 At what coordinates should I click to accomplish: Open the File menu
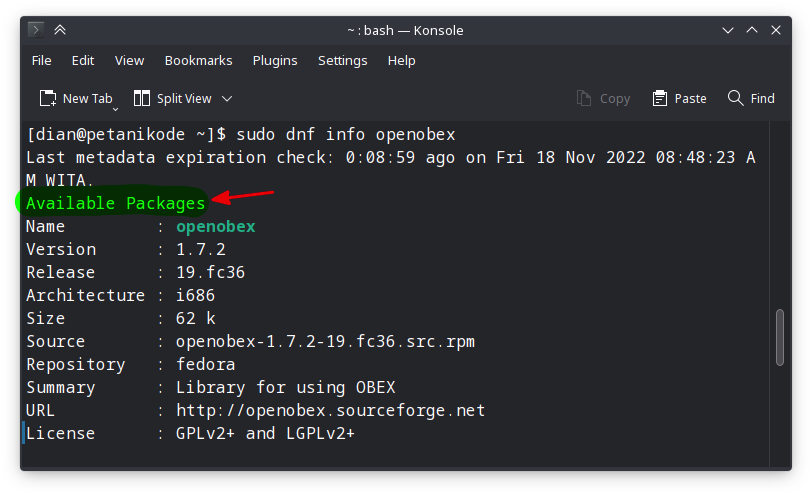coord(41,61)
